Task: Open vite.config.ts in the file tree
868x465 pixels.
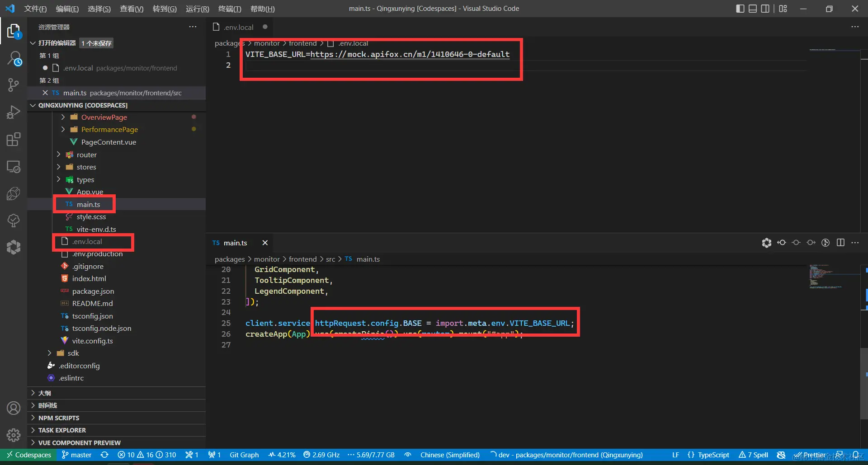Action: (93, 341)
